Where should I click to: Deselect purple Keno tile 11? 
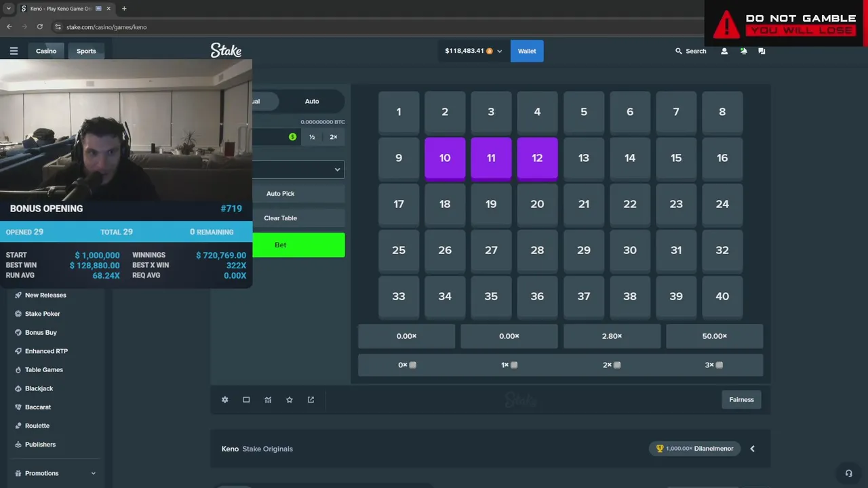point(491,158)
